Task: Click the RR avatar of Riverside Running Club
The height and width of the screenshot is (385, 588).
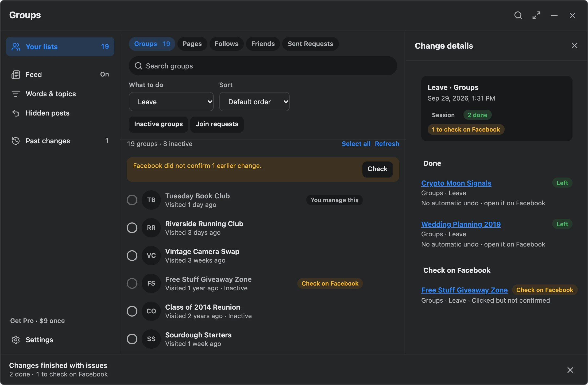Action: pyautogui.click(x=151, y=228)
